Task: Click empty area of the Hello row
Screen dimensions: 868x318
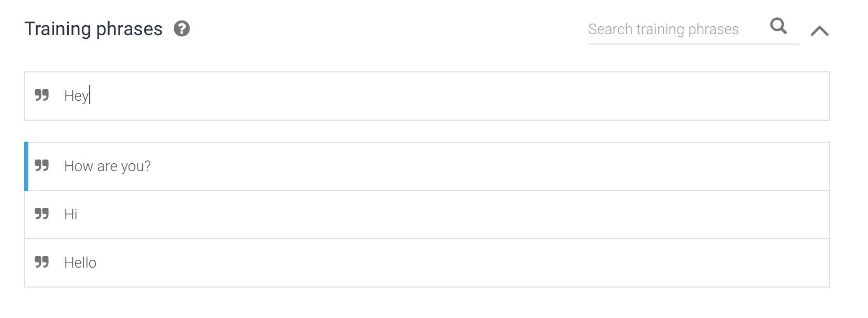Action: pos(462,263)
